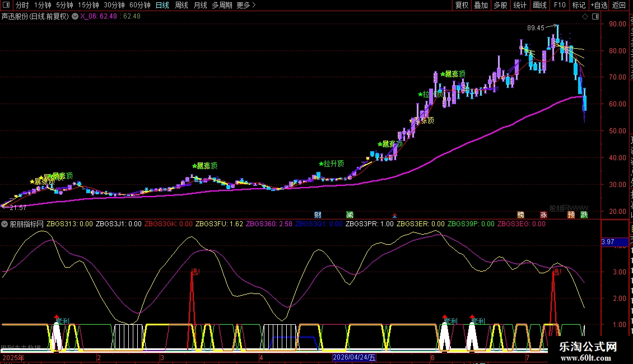
Task: Expand the 更多 periods menu
Action: coord(246,5)
